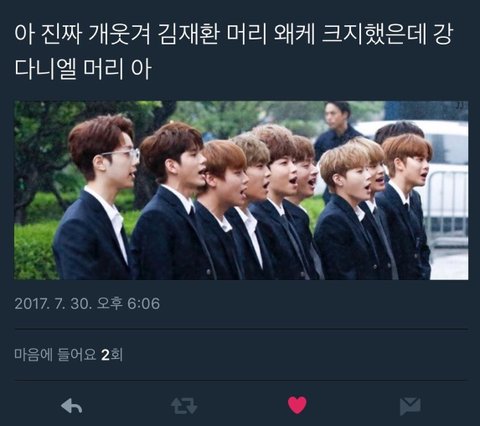Tap the second line '다니엘 머리 아'
Viewport: 480px width, 426px height.
click(83, 69)
